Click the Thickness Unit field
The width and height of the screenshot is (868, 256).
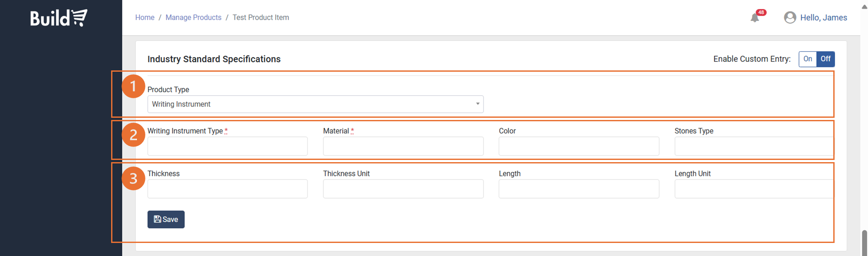(403, 189)
